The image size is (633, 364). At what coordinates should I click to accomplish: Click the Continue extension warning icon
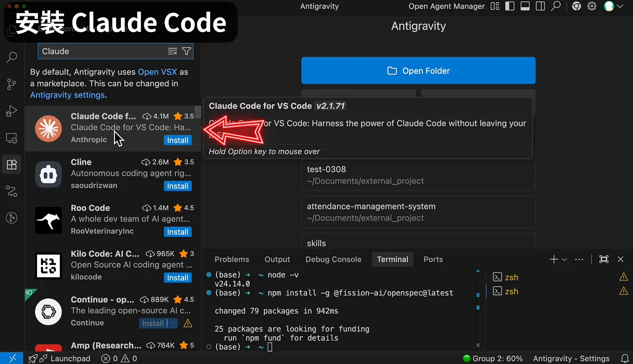[x=188, y=323]
